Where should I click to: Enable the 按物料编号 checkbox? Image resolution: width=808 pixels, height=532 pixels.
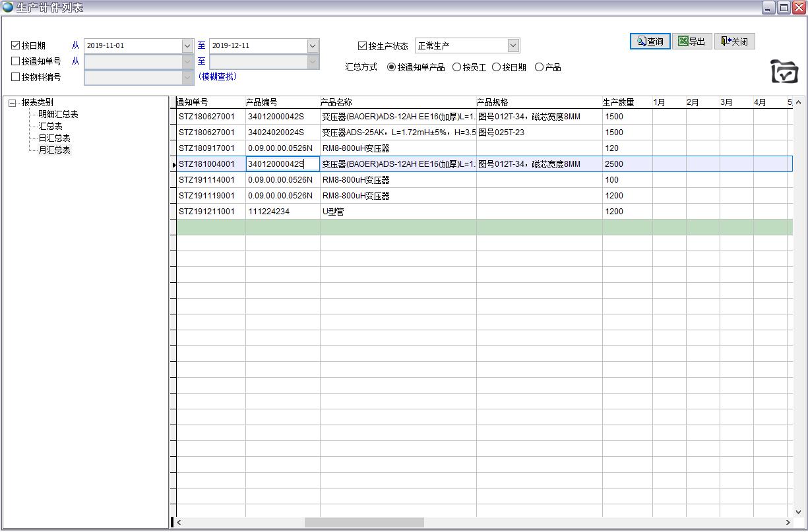[x=16, y=77]
